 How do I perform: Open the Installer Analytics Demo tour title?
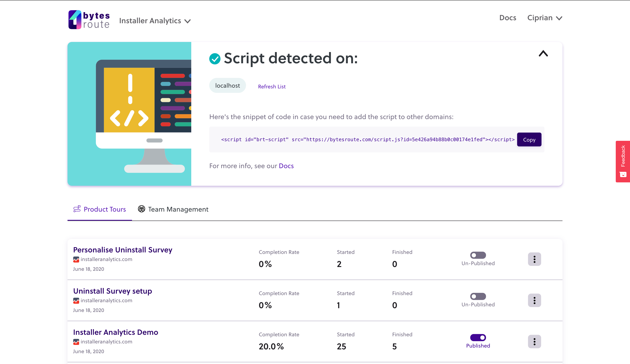pos(115,332)
